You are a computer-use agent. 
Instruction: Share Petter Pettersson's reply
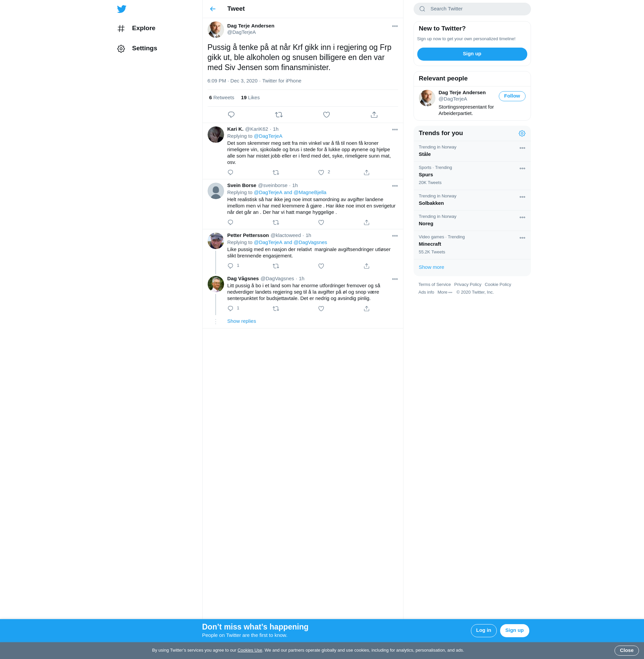(x=367, y=266)
